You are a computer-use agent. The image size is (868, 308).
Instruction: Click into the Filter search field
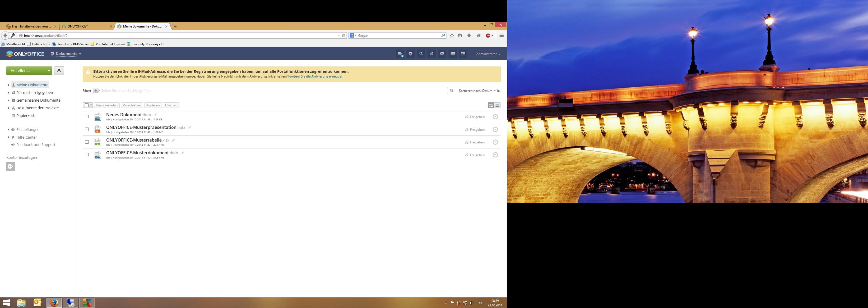tap(273, 90)
